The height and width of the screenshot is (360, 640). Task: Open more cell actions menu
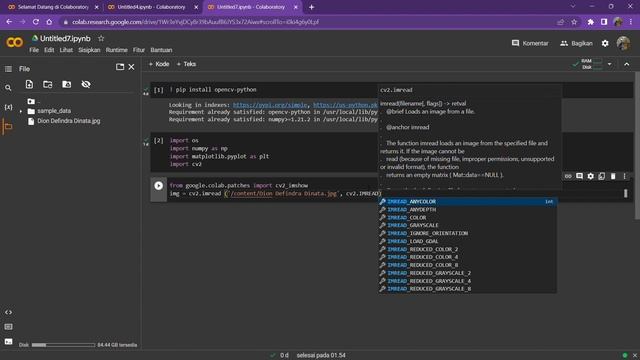(624, 176)
